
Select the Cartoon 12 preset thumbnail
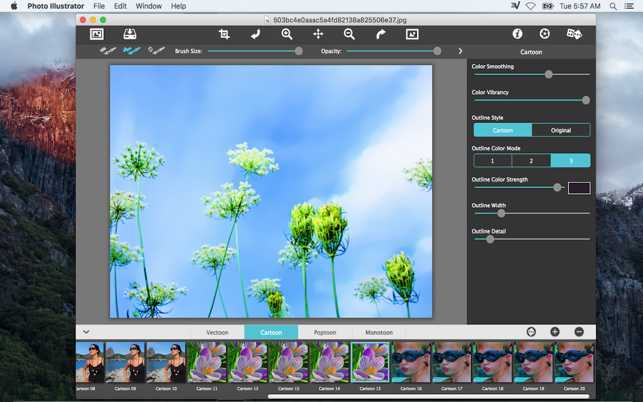point(248,363)
